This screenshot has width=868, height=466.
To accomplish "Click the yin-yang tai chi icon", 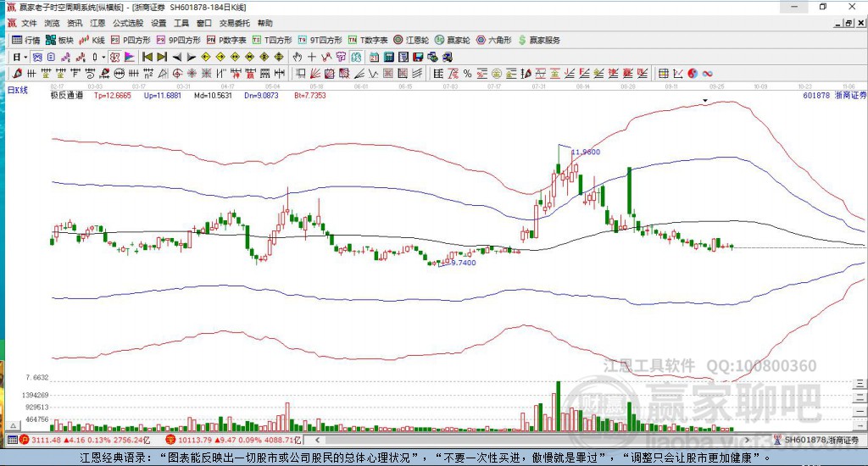I will coord(693,73).
